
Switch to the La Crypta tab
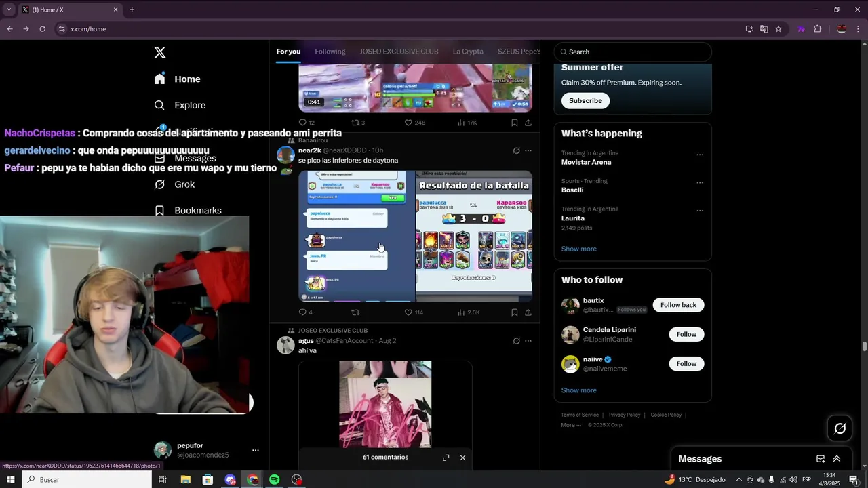click(468, 52)
